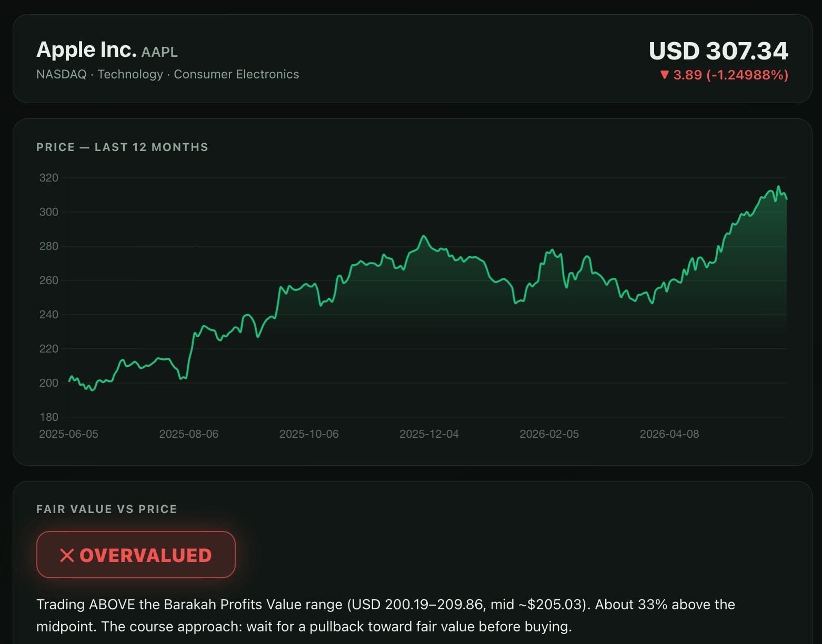Viewport: 822px width, 644px height.
Task: Click the 2025-06-05 date label
Action: tap(69, 434)
